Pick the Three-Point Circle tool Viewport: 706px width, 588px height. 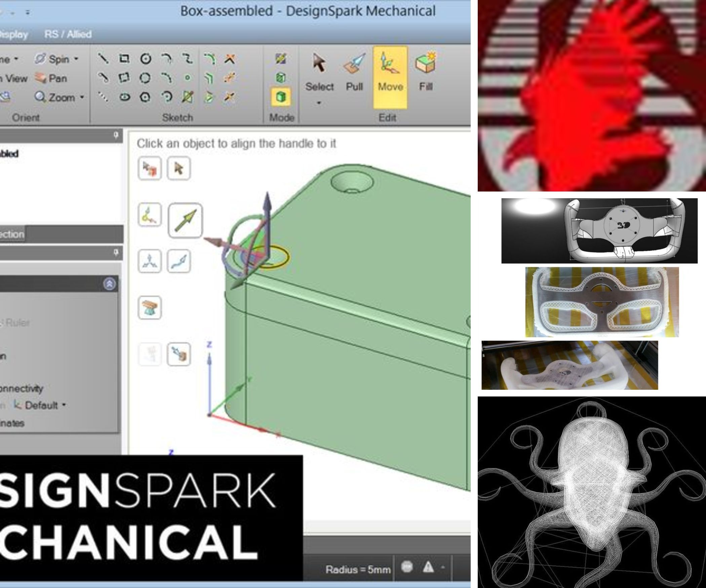[145, 78]
